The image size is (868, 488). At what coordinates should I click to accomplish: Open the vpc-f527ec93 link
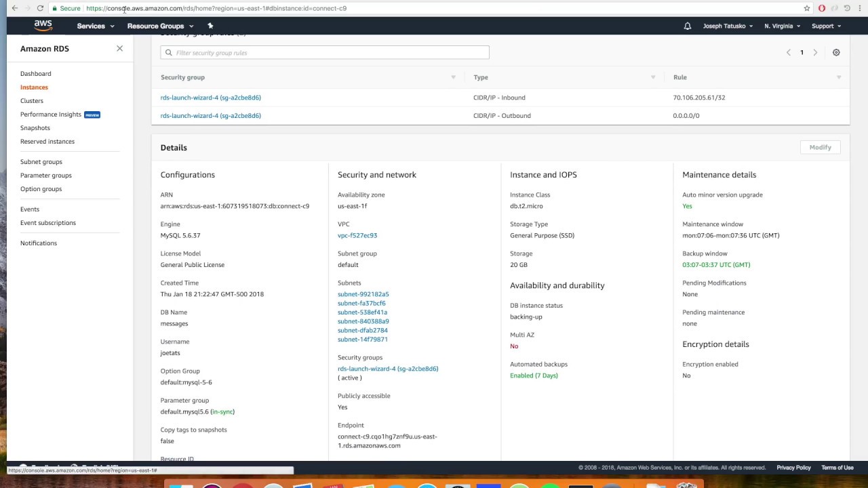pos(357,235)
